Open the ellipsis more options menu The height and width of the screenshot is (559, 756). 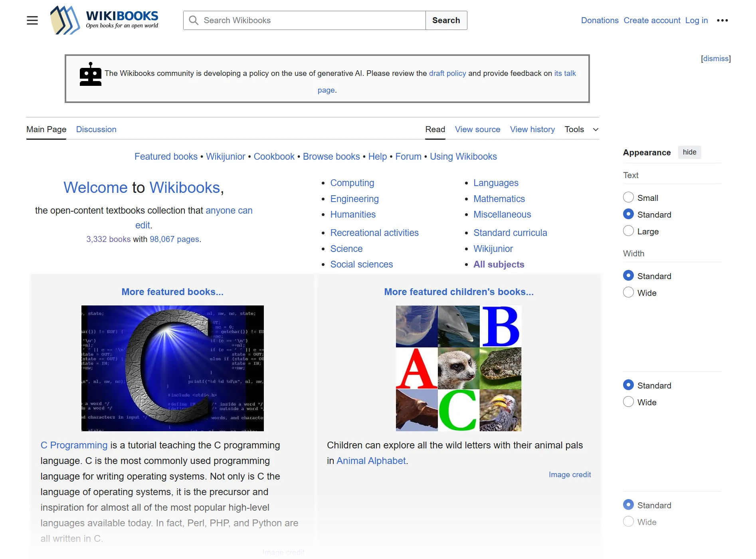point(722,20)
